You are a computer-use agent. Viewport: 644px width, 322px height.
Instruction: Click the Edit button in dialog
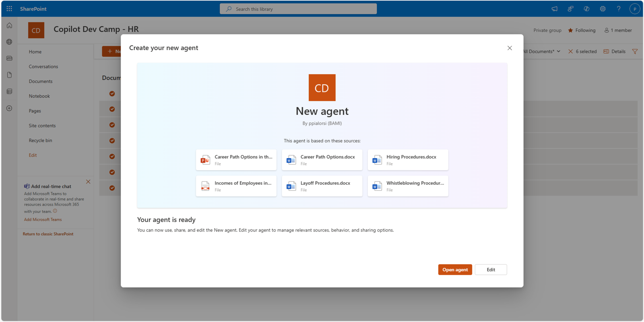click(x=491, y=270)
